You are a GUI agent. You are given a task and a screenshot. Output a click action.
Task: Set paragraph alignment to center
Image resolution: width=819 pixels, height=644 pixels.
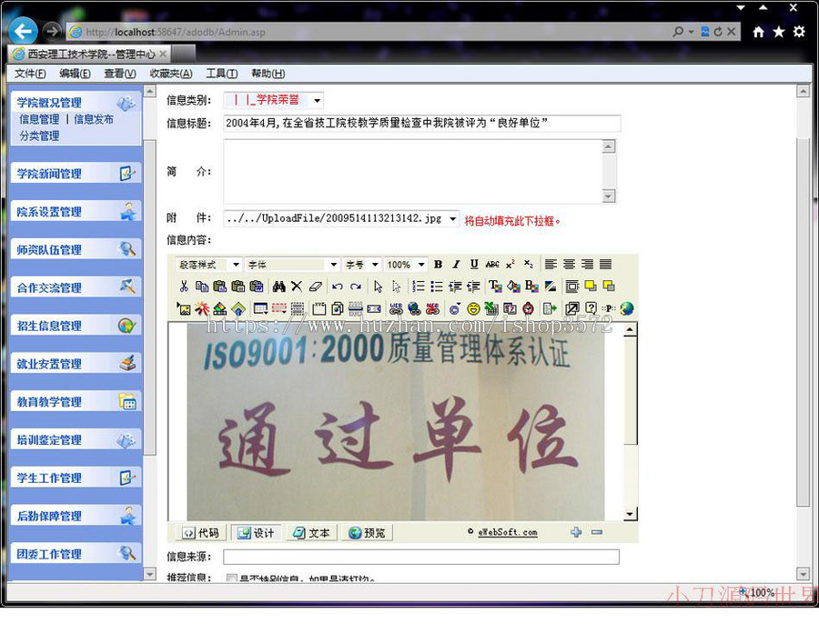pyautogui.click(x=569, y=265)
